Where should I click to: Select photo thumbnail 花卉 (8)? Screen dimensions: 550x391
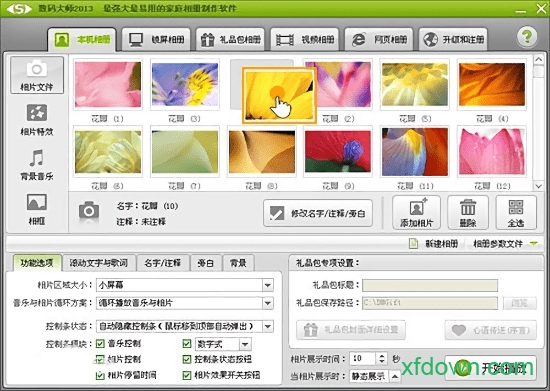point(262,151)
